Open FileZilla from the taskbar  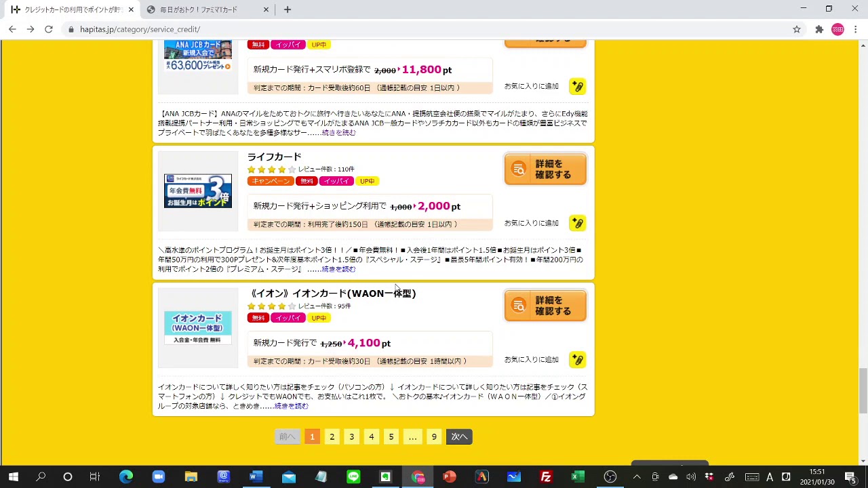click(x=546, y=476)
